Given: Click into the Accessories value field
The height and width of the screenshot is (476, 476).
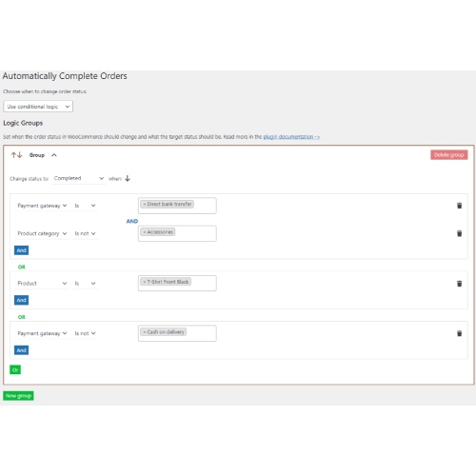Looking at the screenshot, I should (x=177, y=233).
